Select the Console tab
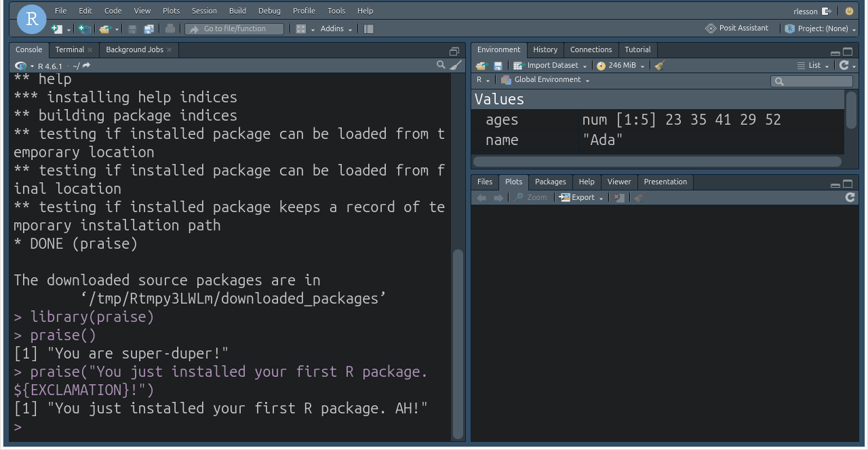 (29, 49)
